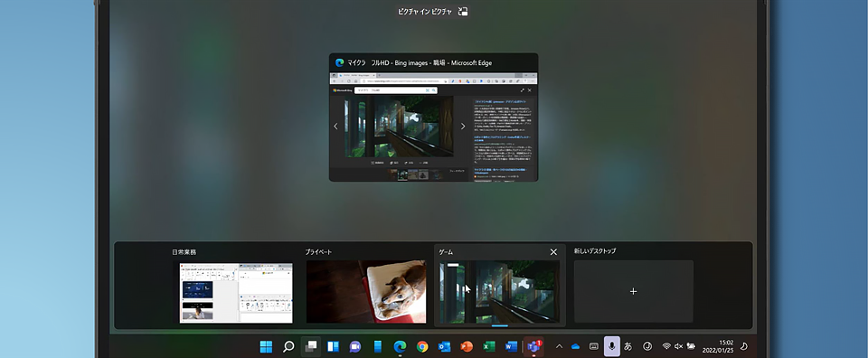868x358 pixels.
Task: Open the battery status tray icon
Action: click(x=691, y=347)
